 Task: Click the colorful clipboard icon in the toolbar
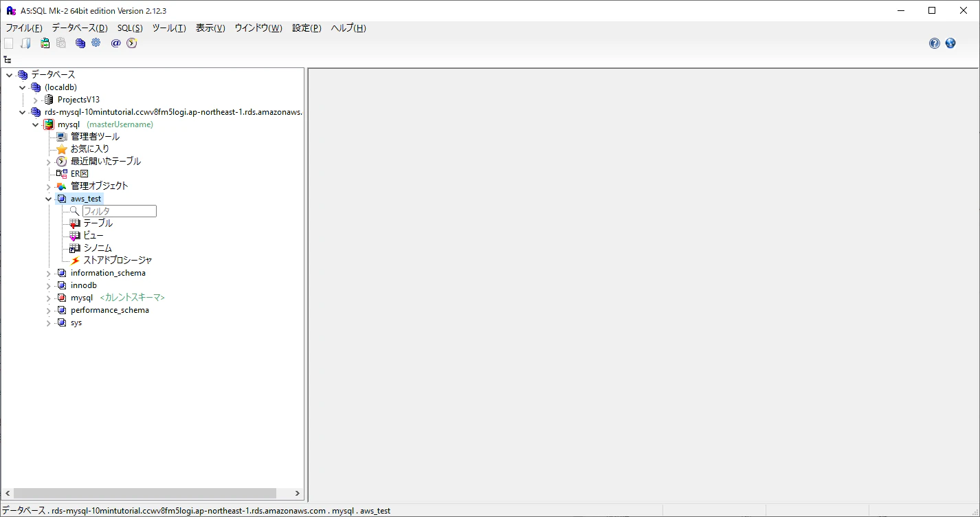[x=45, y=43]
